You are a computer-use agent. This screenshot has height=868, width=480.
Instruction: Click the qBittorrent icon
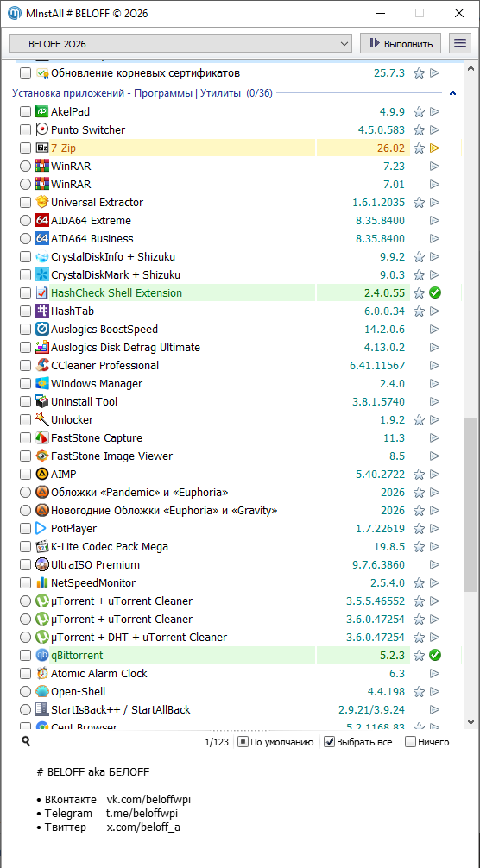(x=42, y=656)
